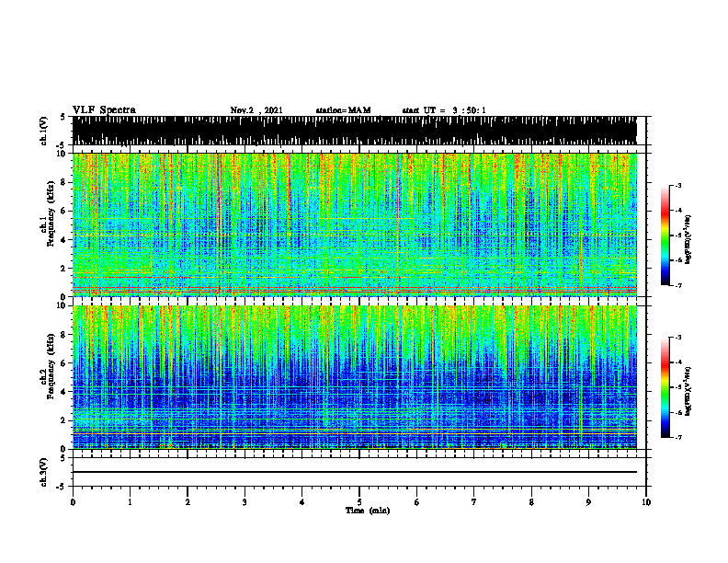
Task: Click the "2" minute tick label on time axis
Action: [188, 502]
